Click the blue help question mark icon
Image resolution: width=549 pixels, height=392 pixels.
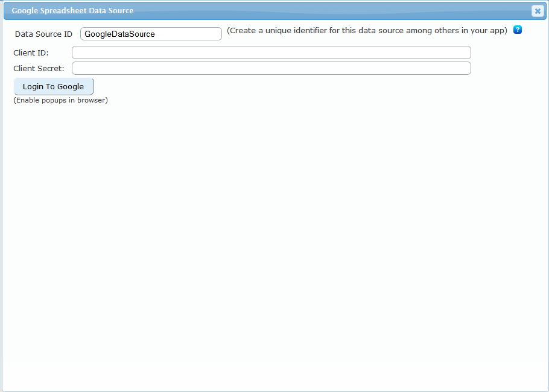(x=518, y=30)
